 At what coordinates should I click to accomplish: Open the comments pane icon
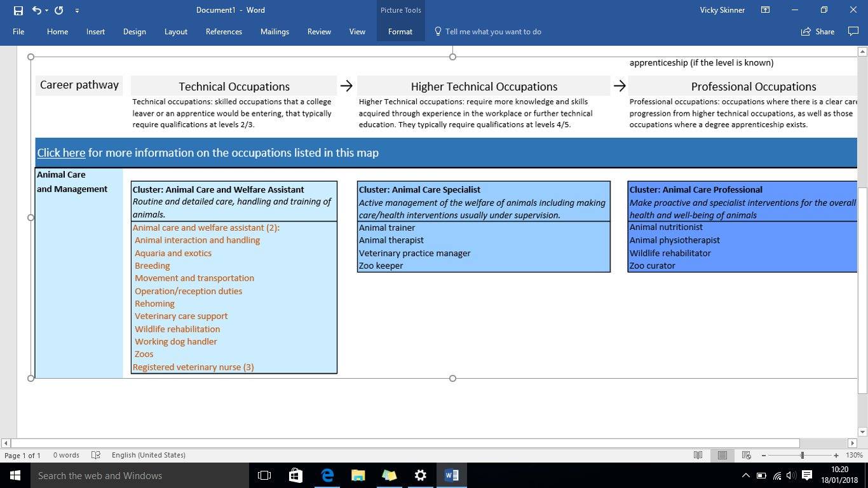(853, 31)
